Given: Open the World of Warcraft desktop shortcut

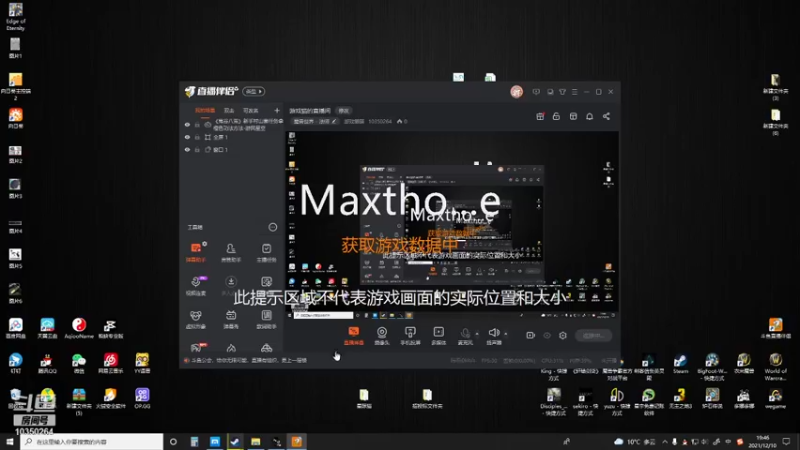Looking at the screenshot, I should click(x=776, y=367).
